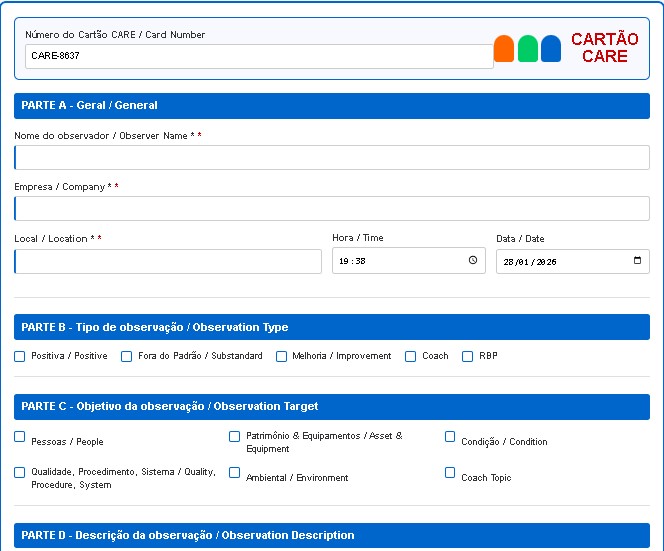Image resolution: width=664 pixels, height=551 pixels.
Task: Click the orange logo shape
Action: coord(504,49)
